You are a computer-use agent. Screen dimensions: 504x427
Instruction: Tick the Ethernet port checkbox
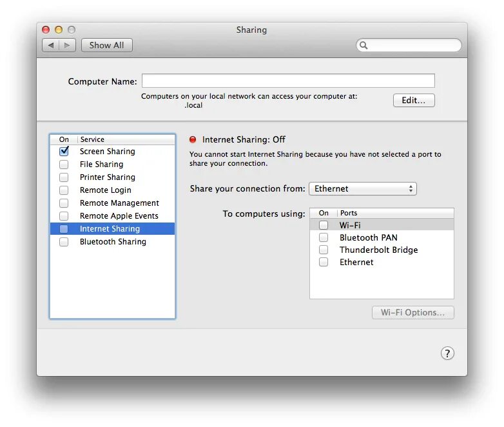[x=324, y=262]
